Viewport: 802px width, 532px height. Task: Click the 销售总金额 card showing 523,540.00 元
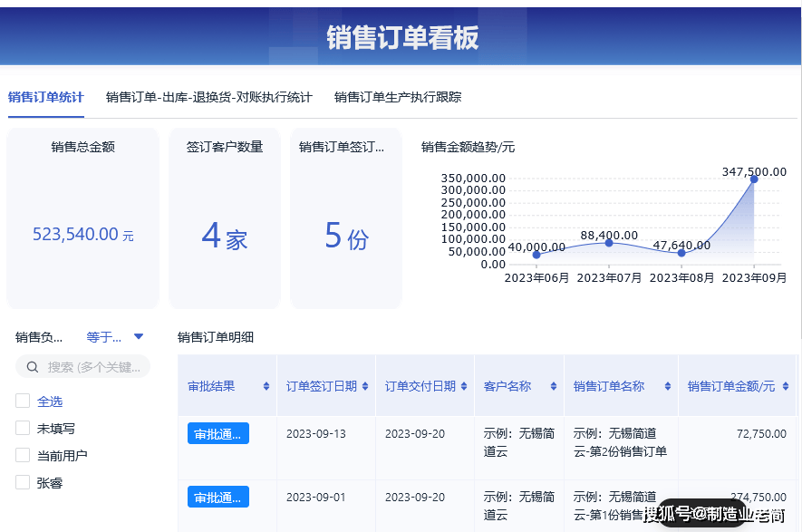82,218
